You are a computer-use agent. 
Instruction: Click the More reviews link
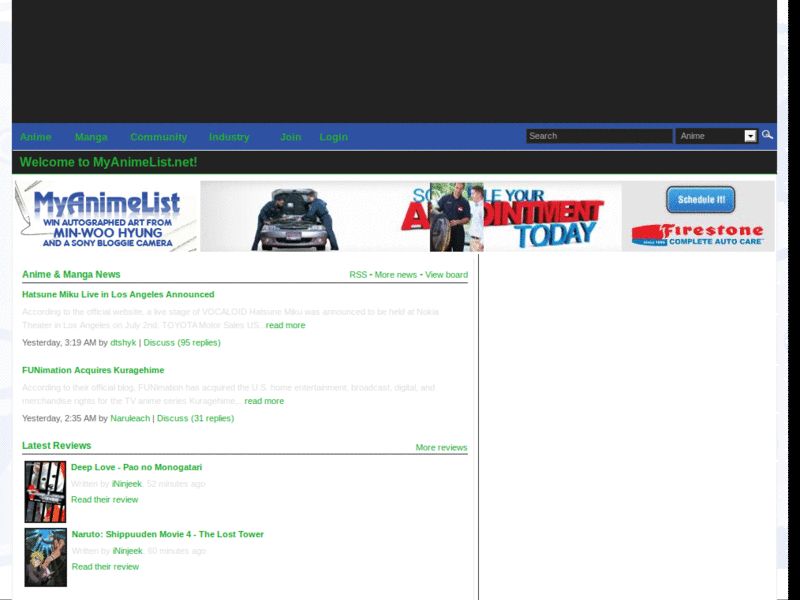441,447
